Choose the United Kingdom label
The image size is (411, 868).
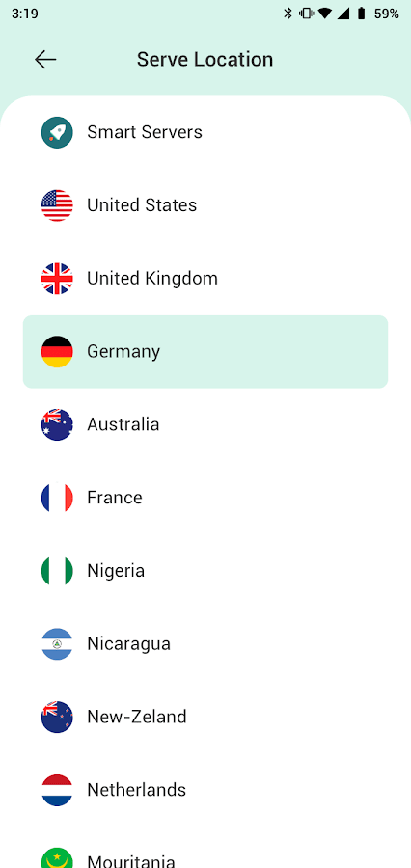point(152,279)
